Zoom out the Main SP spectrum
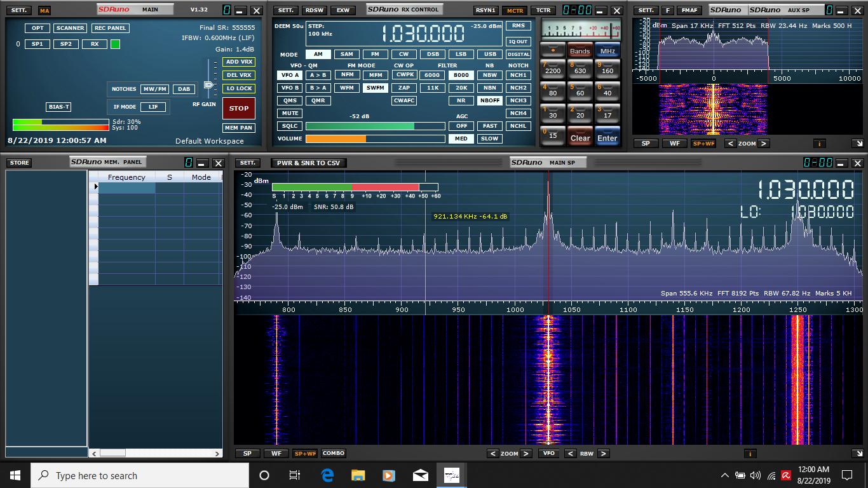 tap(492, 454)
